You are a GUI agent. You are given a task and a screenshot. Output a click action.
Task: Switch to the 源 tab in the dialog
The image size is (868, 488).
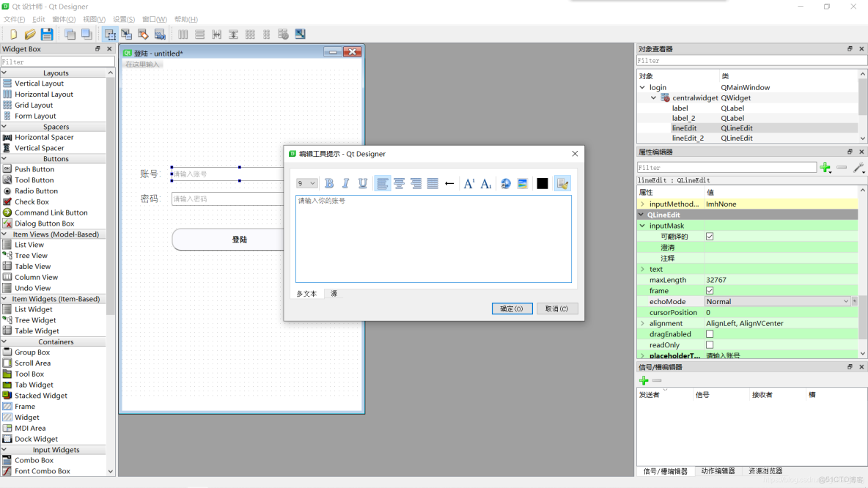point(334,293)
